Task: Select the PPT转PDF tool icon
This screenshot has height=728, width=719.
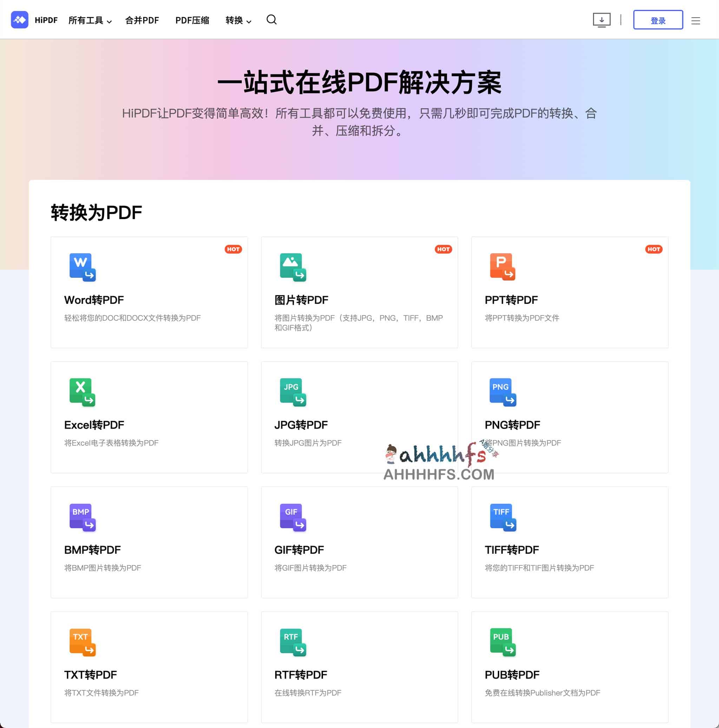Action: (x=502, y=267)
